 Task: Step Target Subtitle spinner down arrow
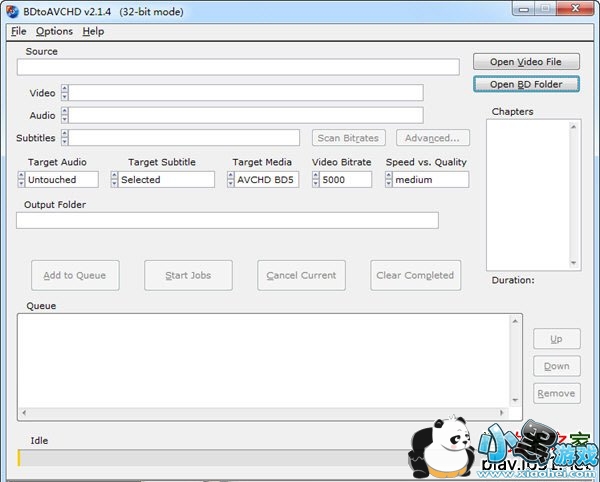click(114, 184)
